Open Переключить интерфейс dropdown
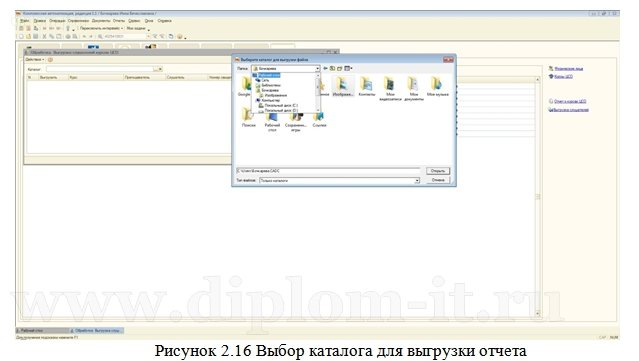The height and width of the screenshot is (361, 639). [101, 29]
